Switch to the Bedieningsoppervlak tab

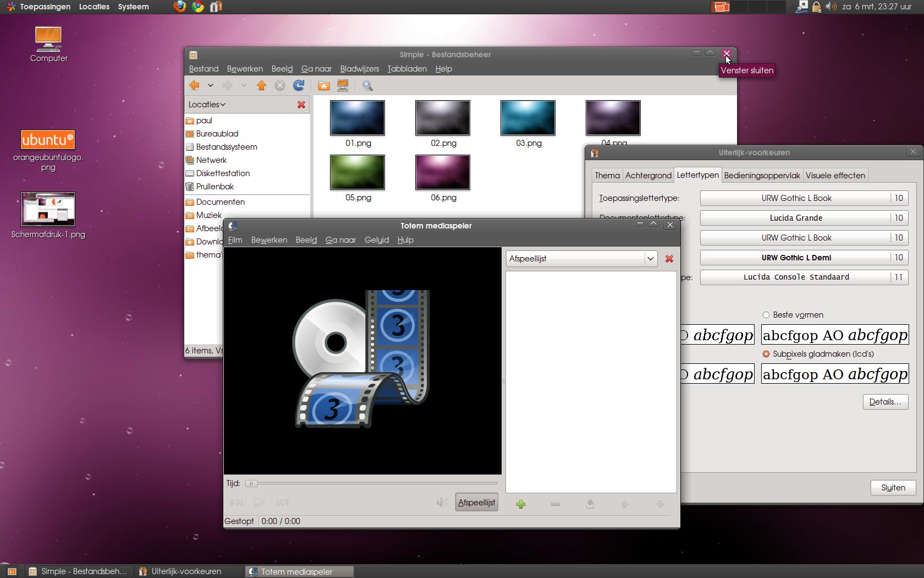(x=762, y=176)
